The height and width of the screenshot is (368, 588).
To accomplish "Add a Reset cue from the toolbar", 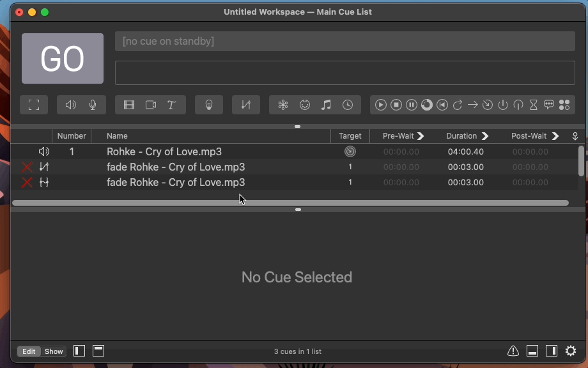I will coord(442,105).
